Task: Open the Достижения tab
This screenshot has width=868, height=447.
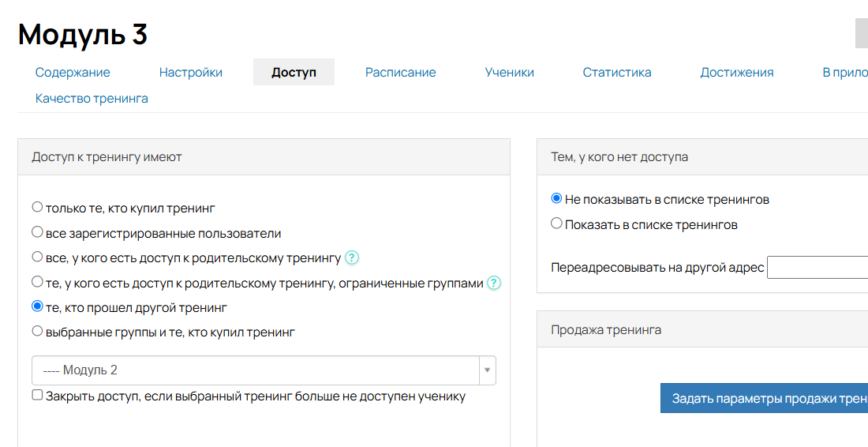Action: pyautogui.click(x=737, y=73)
